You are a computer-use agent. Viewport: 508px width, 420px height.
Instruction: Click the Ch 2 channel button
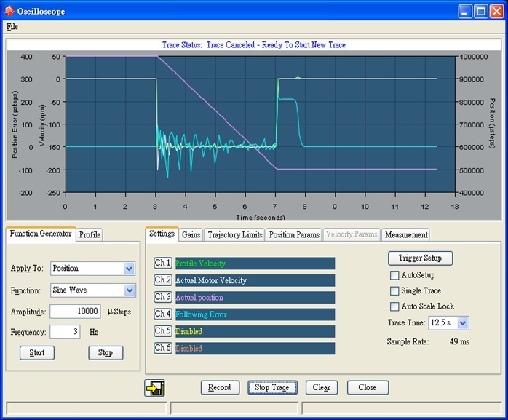tap(163, 280)
